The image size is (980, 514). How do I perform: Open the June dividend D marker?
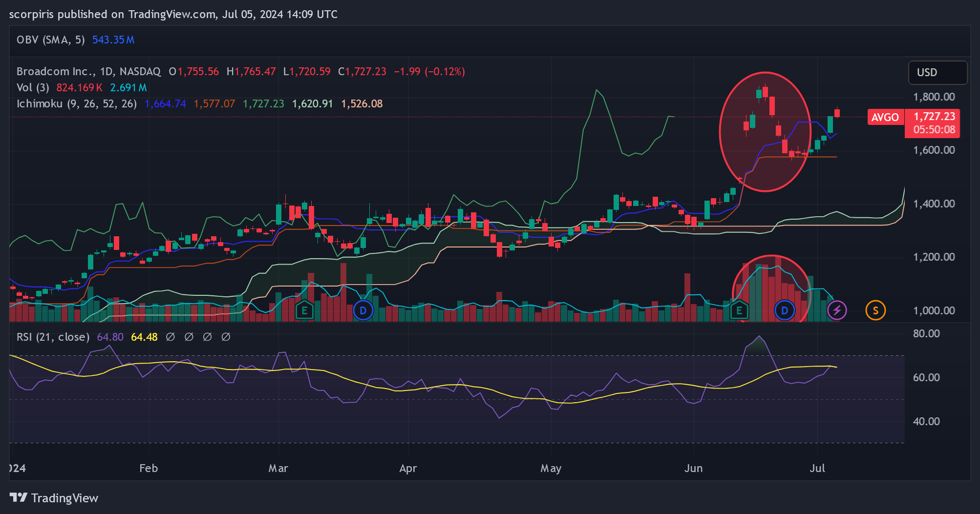pos(785,310)
